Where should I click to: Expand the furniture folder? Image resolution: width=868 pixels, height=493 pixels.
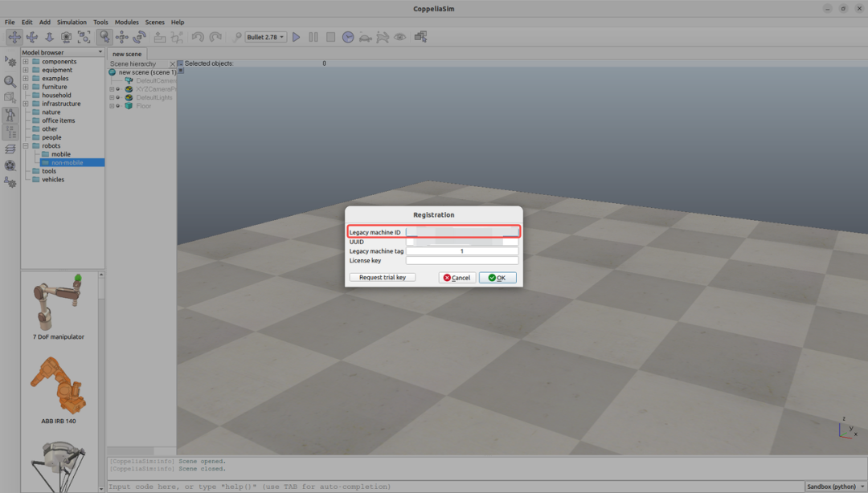[x=26, y=87]
